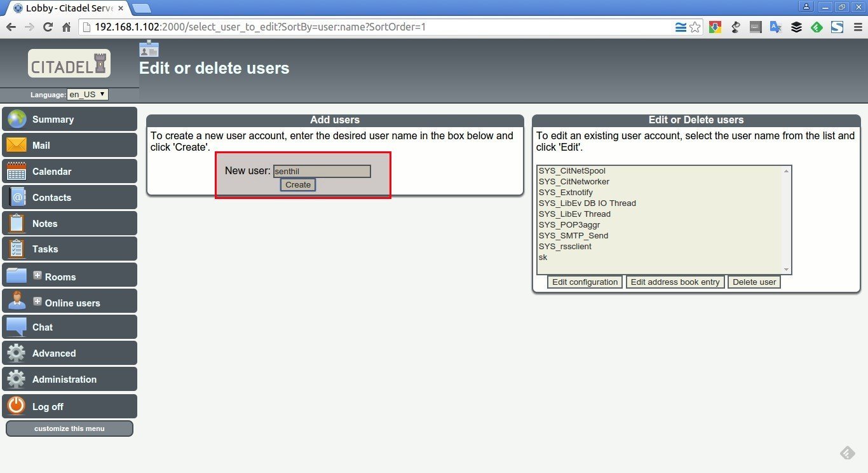This screenshot has height=473, width=868.
Task: Select Log off in the sidebar
Action: [69, 406]
